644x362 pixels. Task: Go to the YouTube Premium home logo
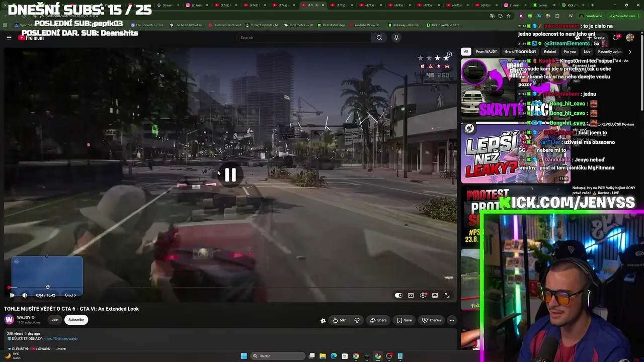[31, 37]
